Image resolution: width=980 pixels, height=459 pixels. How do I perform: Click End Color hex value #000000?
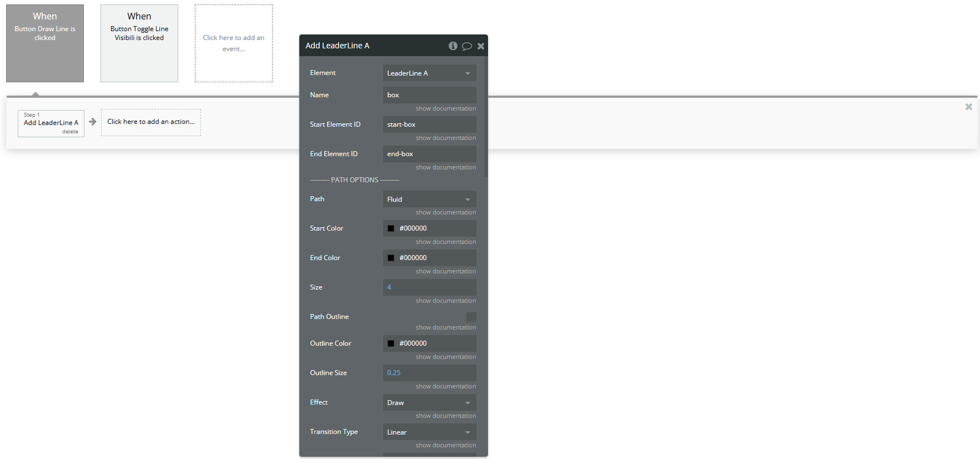click(x=413, y=258)
